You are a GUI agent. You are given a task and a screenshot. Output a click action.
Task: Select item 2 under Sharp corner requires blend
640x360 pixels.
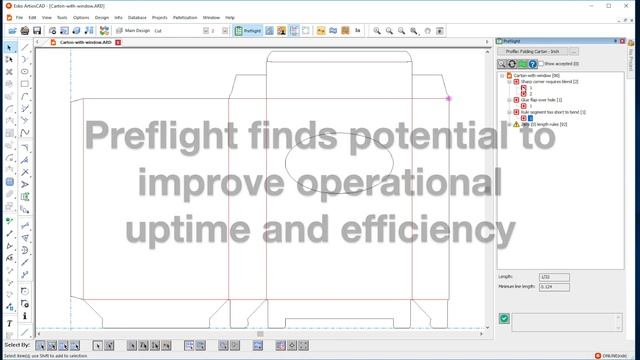point(531,94)
